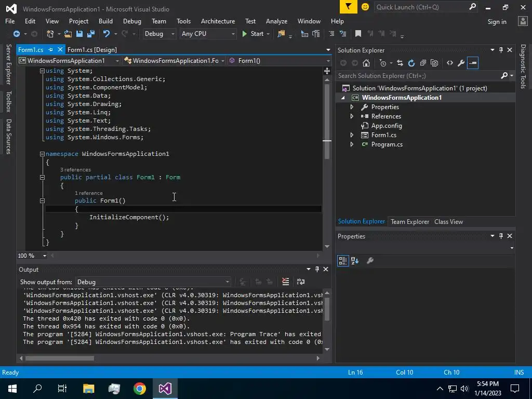
Task: Open the File menu
Action: click(x=10, y=21)
